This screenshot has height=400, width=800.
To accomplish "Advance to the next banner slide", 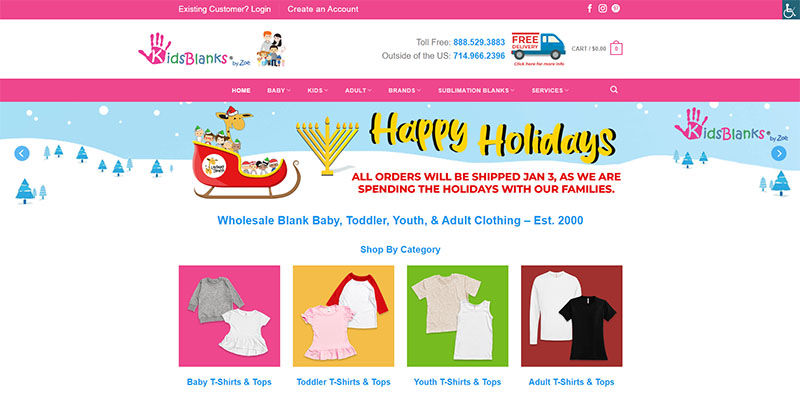I will [x=779, y=153].
